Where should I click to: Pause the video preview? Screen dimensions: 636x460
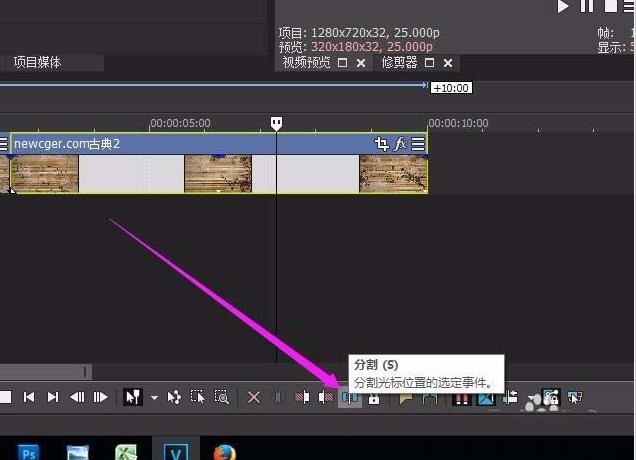pyautogui.click(x=587, y=6)
